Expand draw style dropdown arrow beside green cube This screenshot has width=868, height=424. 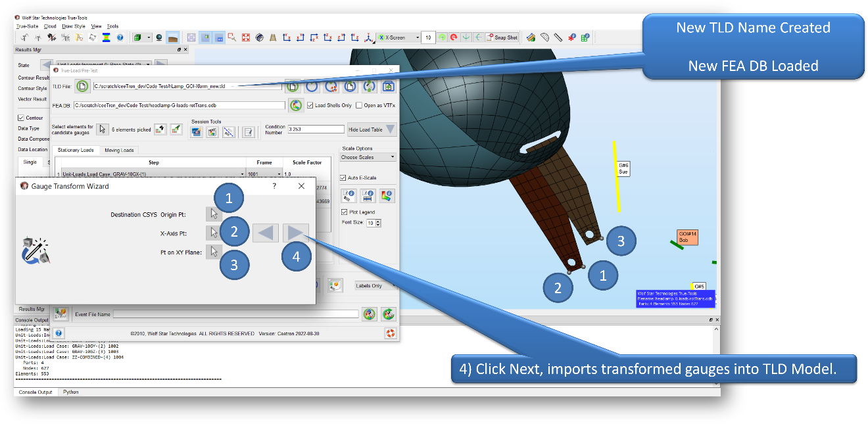tap(149, 37)
